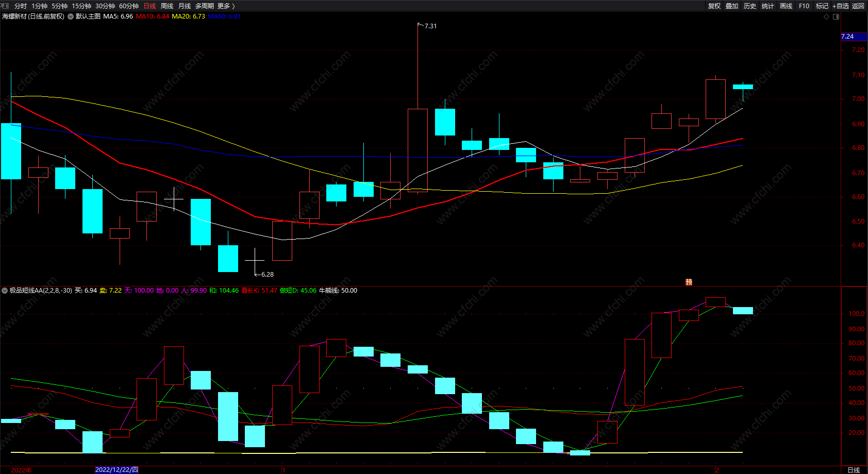Click the 统计 statistics button
The image size is (868, 474).
click(768, 6)
